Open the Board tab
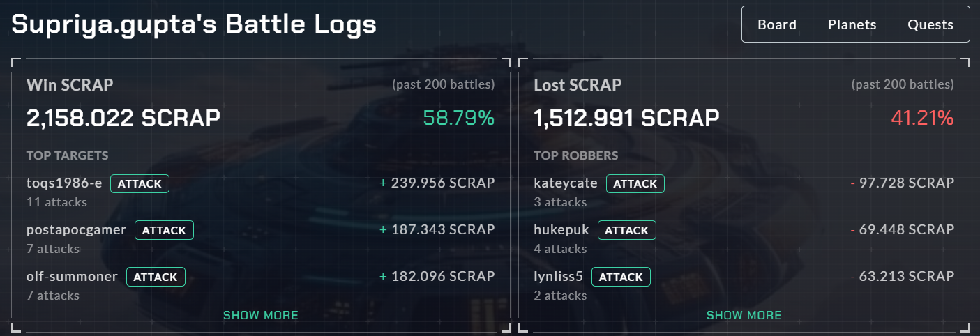The height and width of the screenshot is (336, 980). (x=777, y=24)
